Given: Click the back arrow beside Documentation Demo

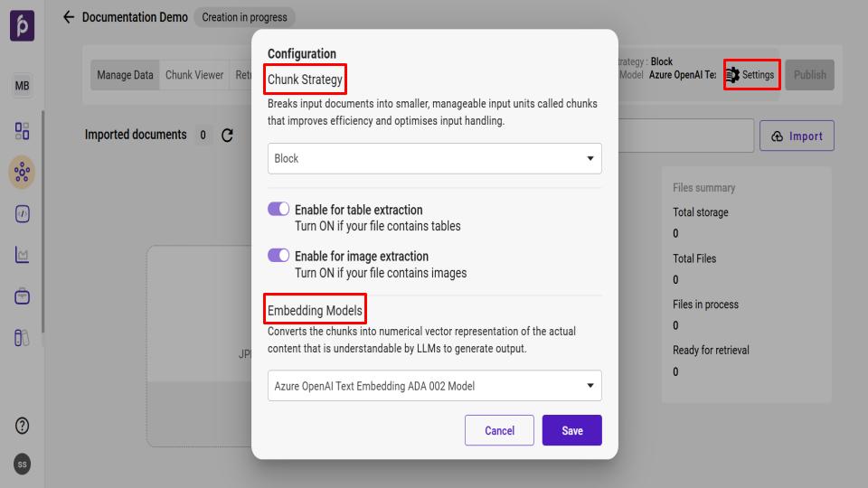Looking at the screenshot, I should (69, 17).
